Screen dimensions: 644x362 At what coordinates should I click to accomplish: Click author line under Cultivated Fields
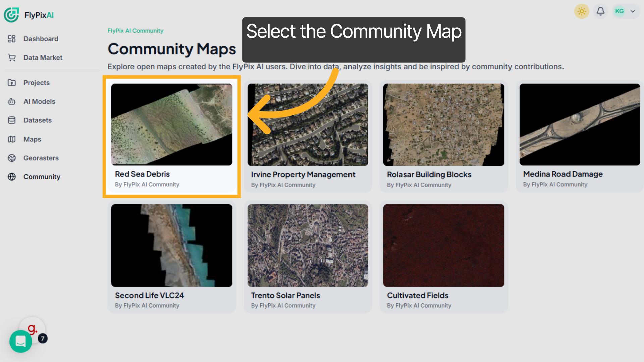coord(419,305)
